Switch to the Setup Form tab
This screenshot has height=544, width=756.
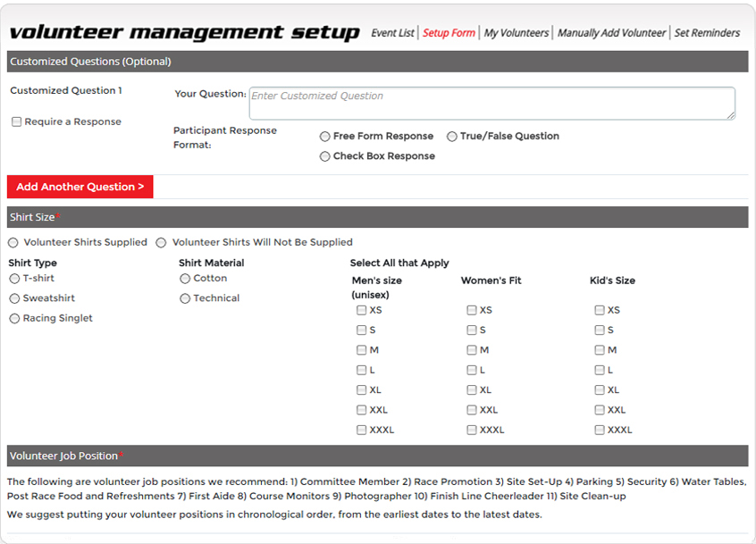tap(449, 33)
